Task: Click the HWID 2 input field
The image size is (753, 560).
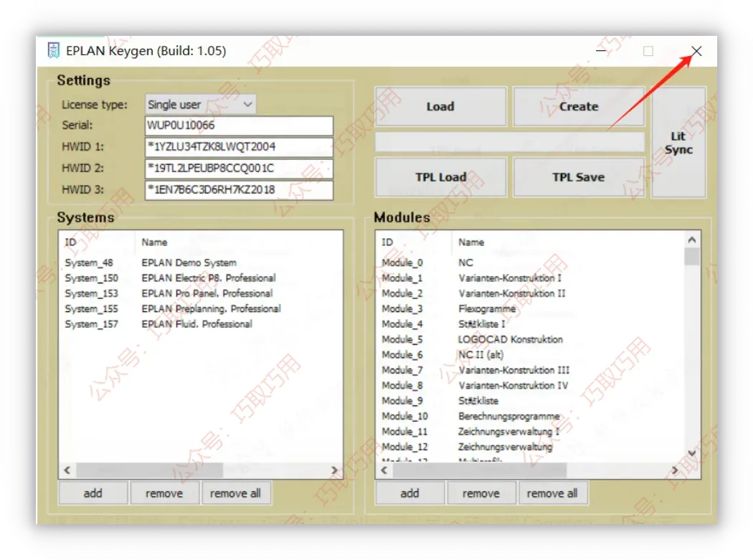Action: tap(239, 168)
